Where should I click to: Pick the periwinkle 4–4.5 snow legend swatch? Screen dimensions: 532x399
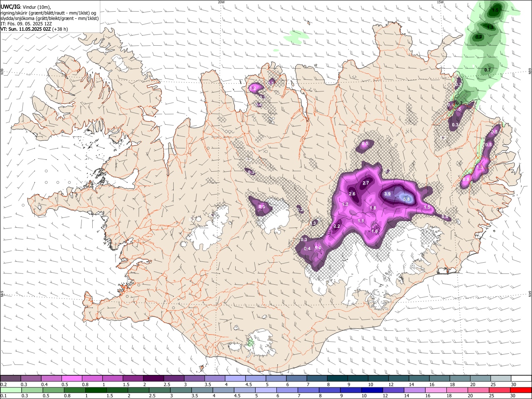coord(235,379)
